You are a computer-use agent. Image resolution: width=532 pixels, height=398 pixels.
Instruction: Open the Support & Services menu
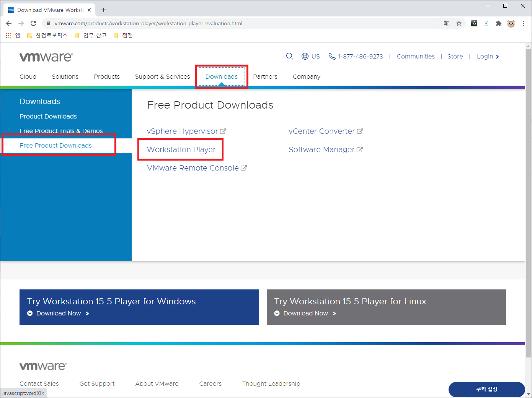pos(162,76)
